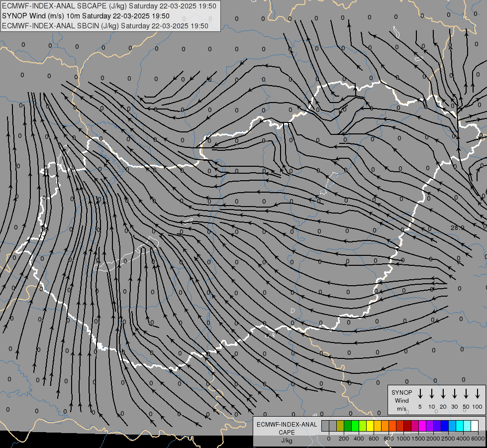Pick the red swatch left of 1000 tick
Screen dimensions: 487x448
pyautogui.click(x=400, y=426)
